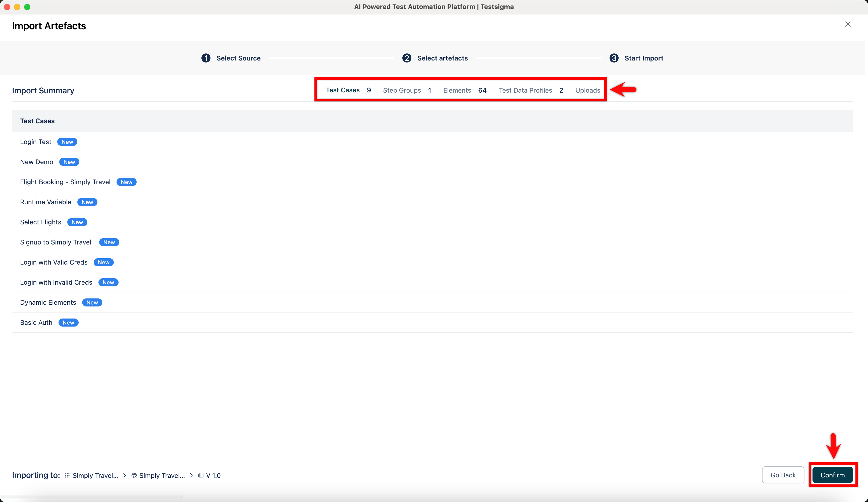
Task: Click the project grid icon in footer
Action: click(x=67, y=475)
